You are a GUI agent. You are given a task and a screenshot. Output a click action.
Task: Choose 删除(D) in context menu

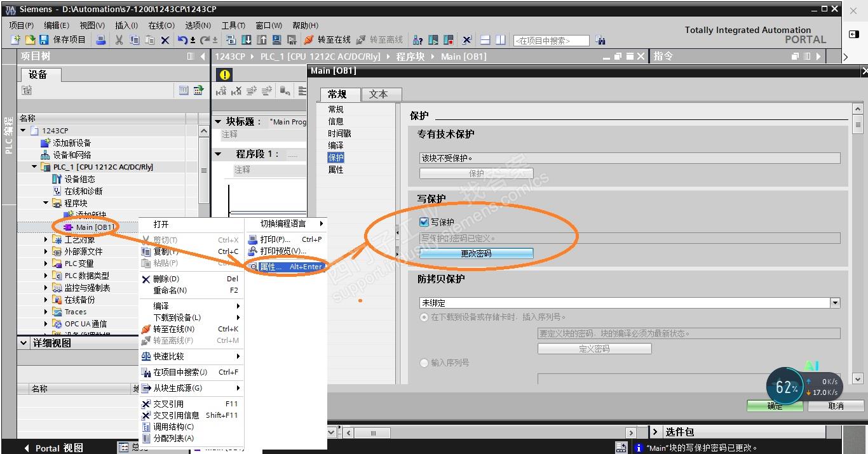[x=191, y=279]
